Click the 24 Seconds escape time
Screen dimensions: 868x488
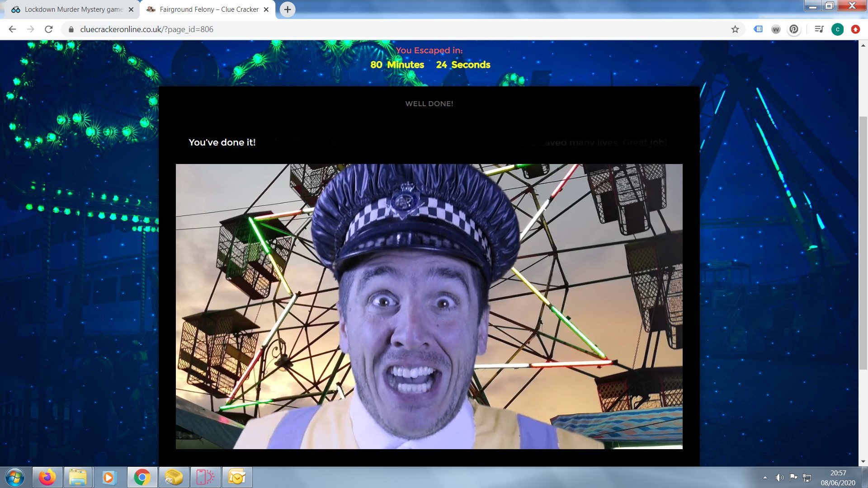coord(463,65)
